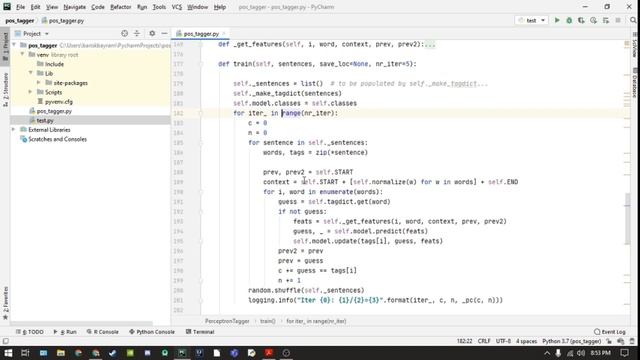Toggle read-only lock icon in status bar

click(609, 341)
